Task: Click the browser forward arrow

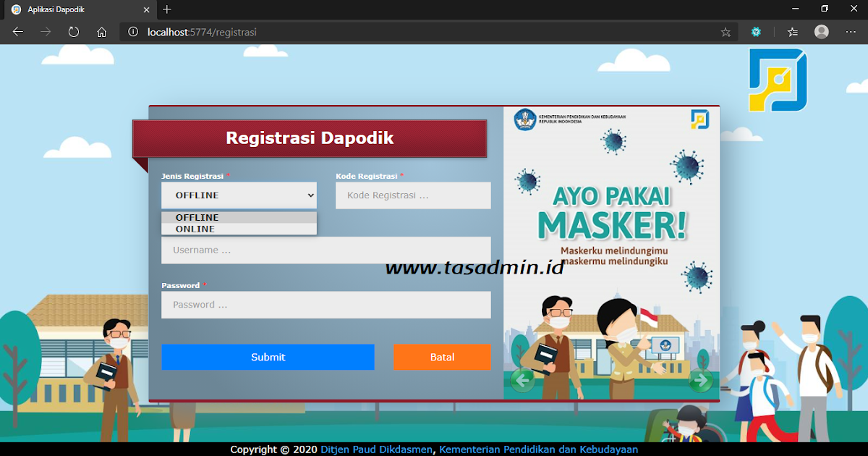Action: pyautogui.click(x=46, y=32)
